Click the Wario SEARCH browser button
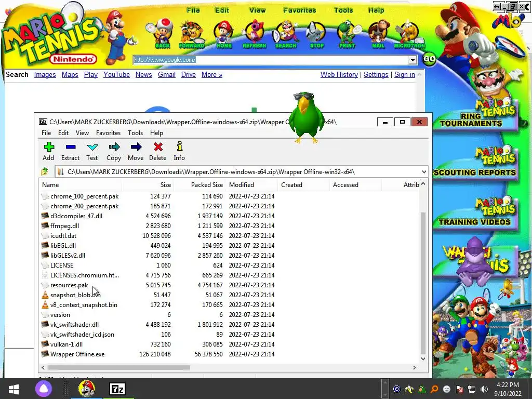Image resolution: width=532 pixels, height=399 pixels. click(x=286, y=34)
